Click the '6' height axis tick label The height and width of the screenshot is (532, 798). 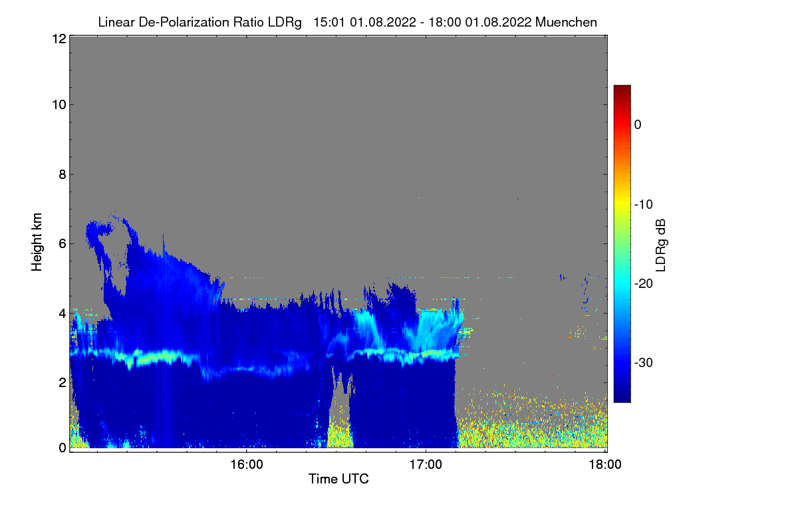(x=61, y=243)
